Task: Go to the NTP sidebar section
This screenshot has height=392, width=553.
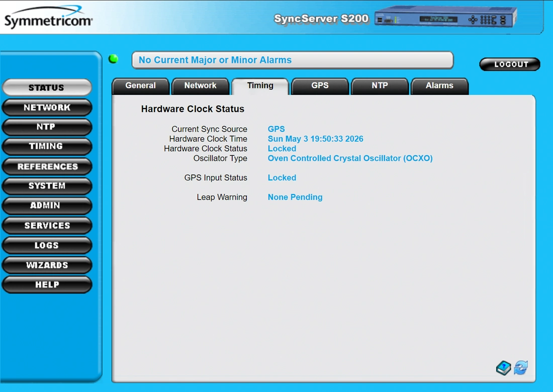Action: 47,127
